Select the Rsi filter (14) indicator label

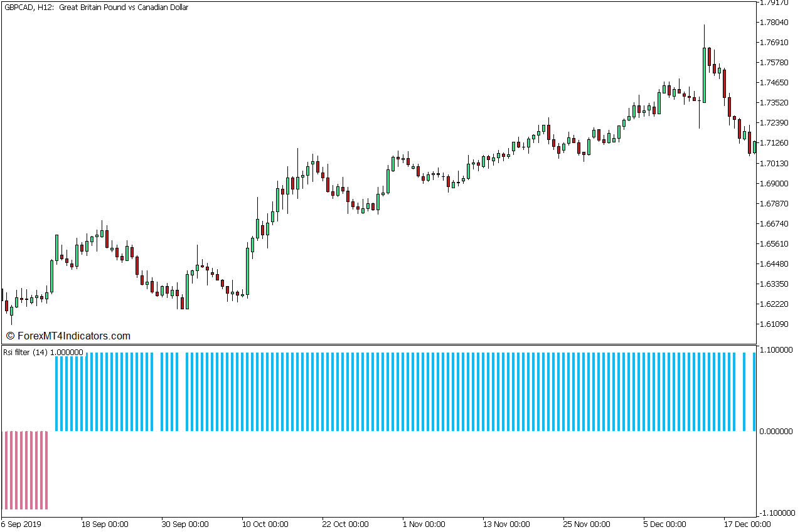click(x=41, y=353)
